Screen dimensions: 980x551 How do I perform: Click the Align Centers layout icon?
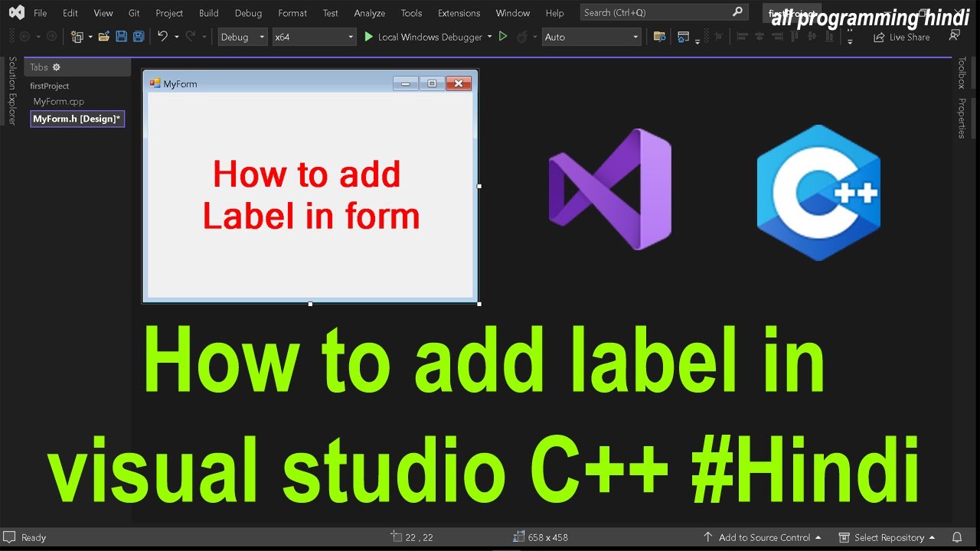pos(759,37)
